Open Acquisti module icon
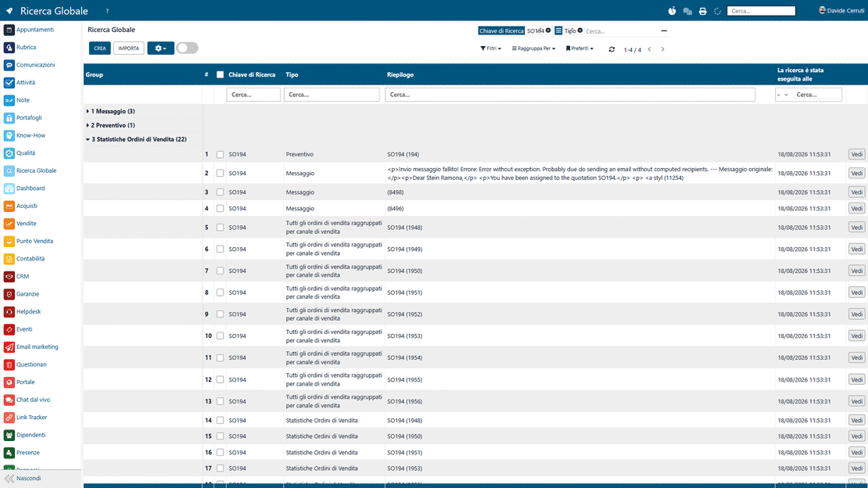 click(9, 206)
